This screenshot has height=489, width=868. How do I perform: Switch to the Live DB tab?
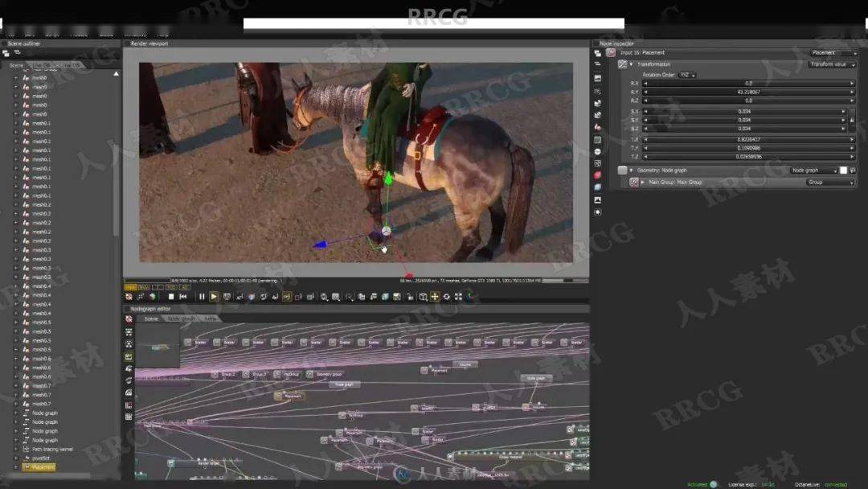42,65
